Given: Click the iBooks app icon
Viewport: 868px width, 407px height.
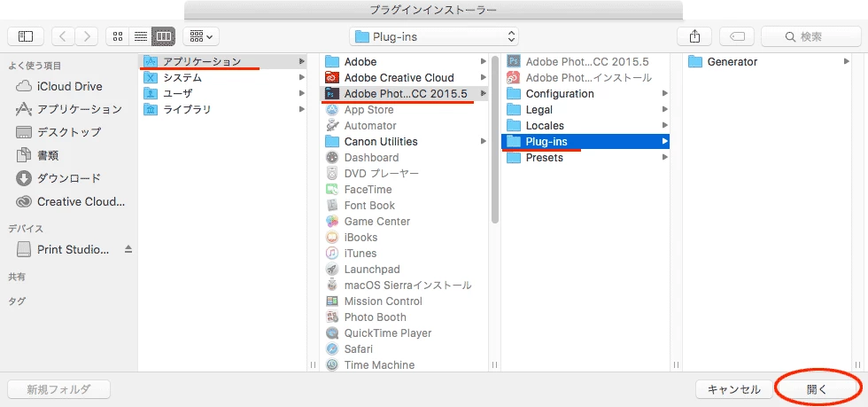Looking at the screenshot, I should pyautogui.click(x=332, y=238).
